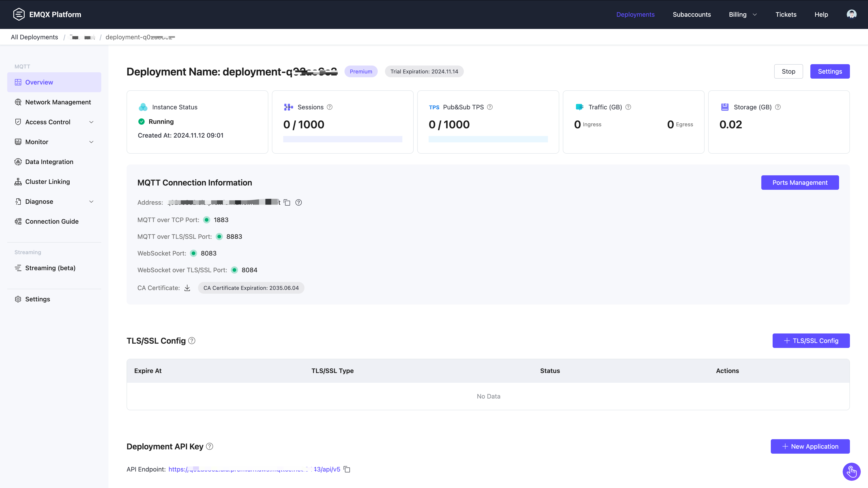This screenshot has height=488, width=868.
Task: Select Overview in the sidebar
Action: click(x=54, y=82)
